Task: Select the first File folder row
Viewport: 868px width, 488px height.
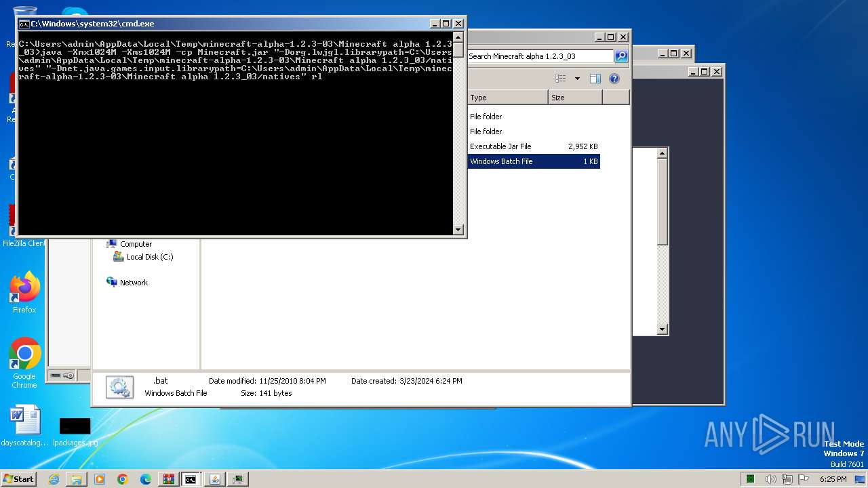Action: coord(534,117)
